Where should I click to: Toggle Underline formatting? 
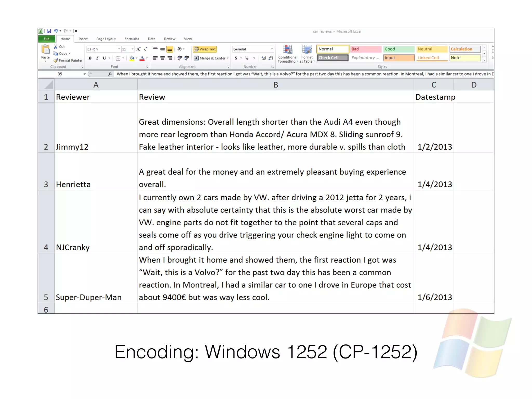tap(104, 58)
